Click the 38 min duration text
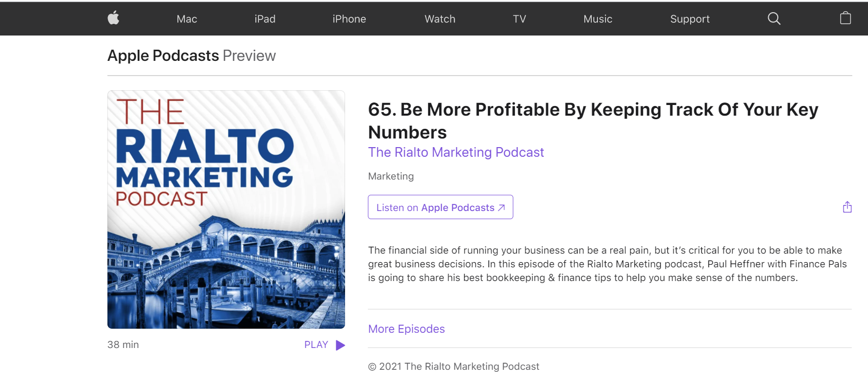Viewport: 868px width, 384px height. [123, 344]
